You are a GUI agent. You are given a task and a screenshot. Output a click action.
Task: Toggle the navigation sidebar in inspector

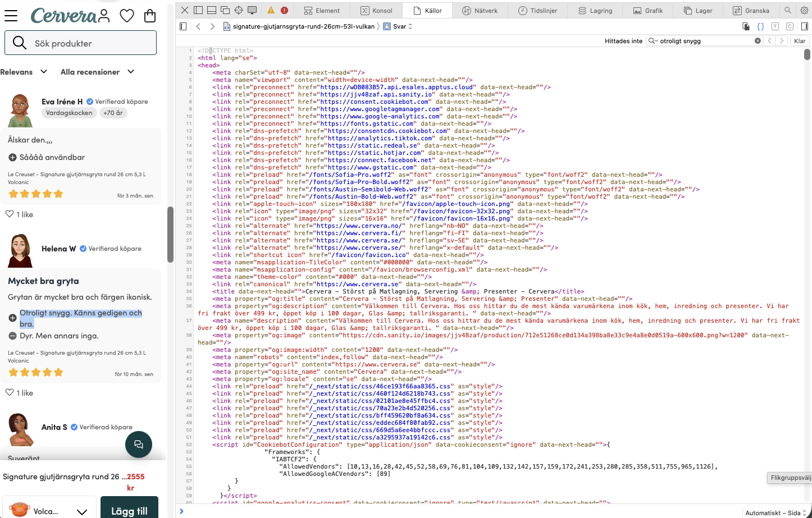(183, 26)
